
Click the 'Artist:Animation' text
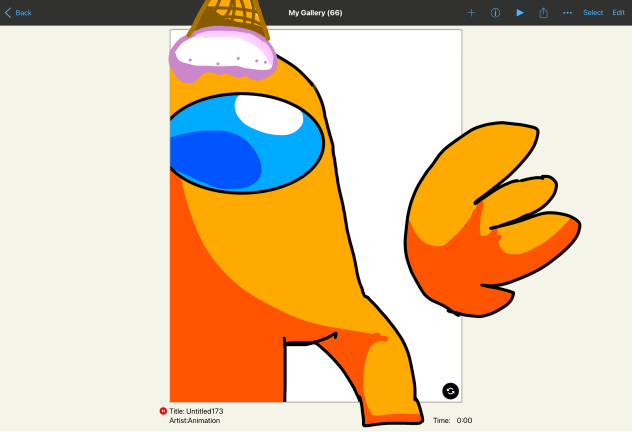[195, 420]
